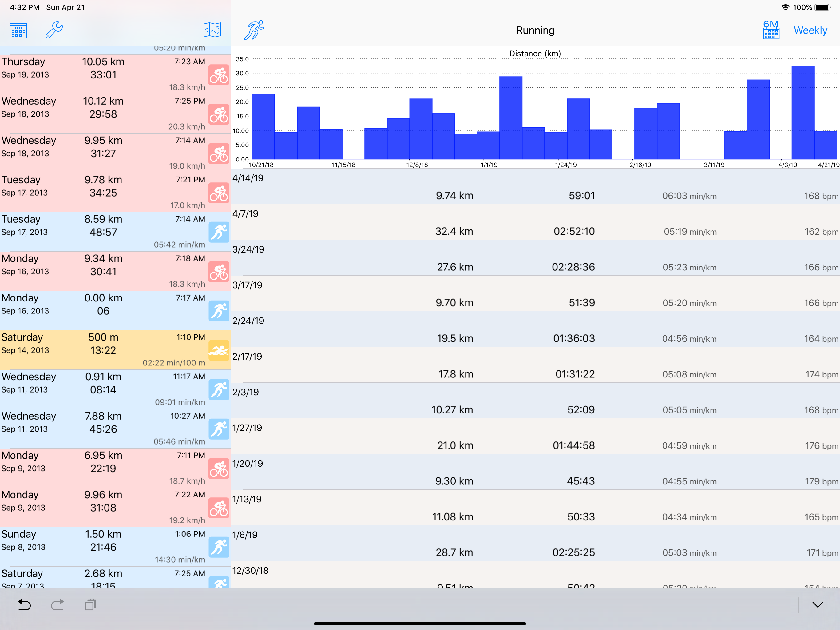Tap the 04:34 min/km pace value
This screenshot has height=630, width=840.
(x=689, y=517)
